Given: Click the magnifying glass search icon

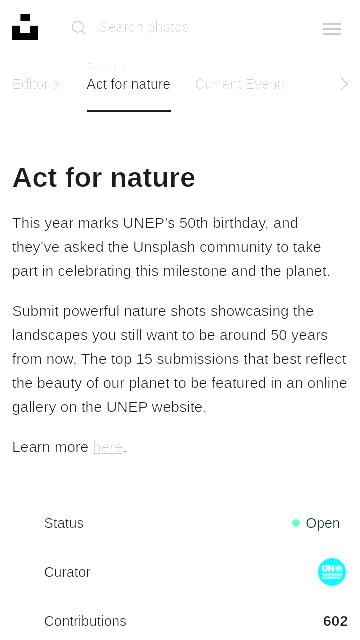Looking at the screenshot, I should pyautogui.click(x=78, y=28).
